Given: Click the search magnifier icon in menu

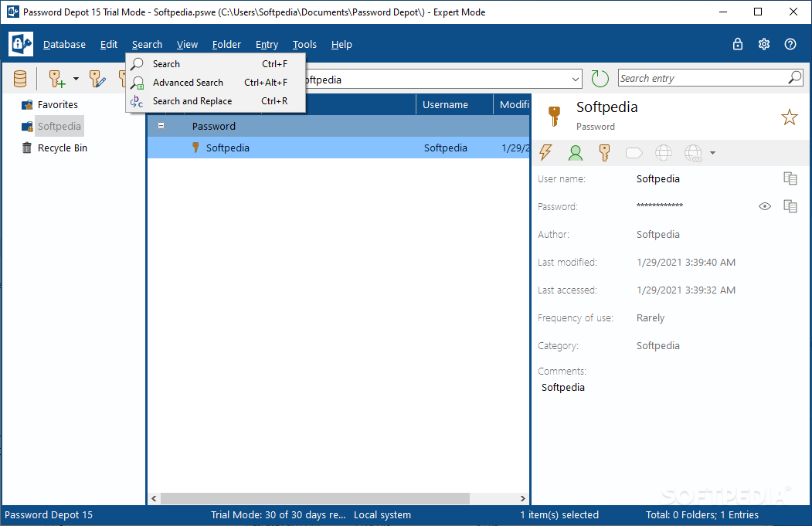Looking at the screenshot, I should tap(138, 63).
